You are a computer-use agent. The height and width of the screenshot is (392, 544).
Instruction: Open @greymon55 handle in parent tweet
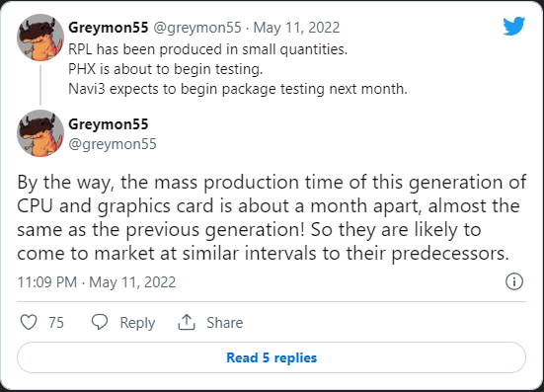(x=197, y=28)
